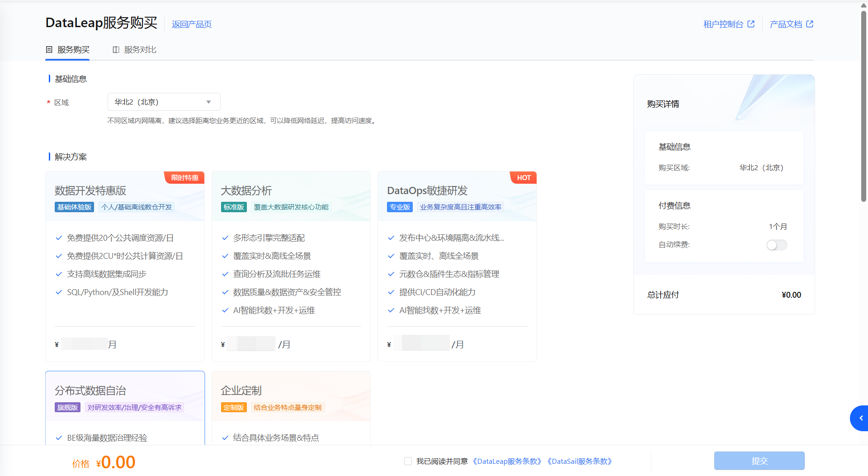Image resolution: width=868 pixels, height=476 pixels.
Task: Click checkmark beside 数据质量&数据资产&安全管控
Action: tap(225, 292)
